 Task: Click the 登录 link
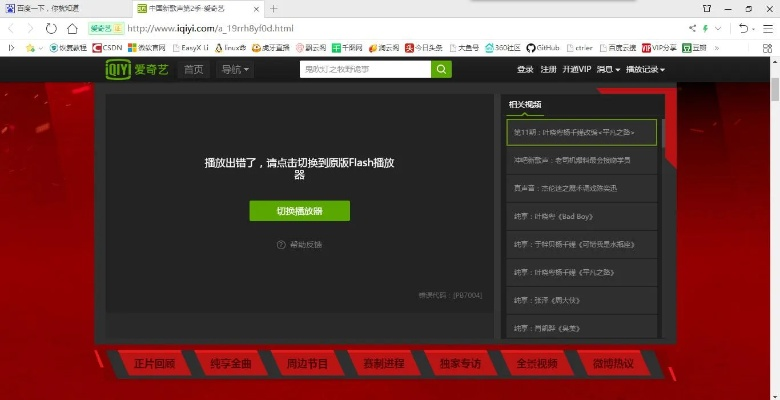[525, 70]
